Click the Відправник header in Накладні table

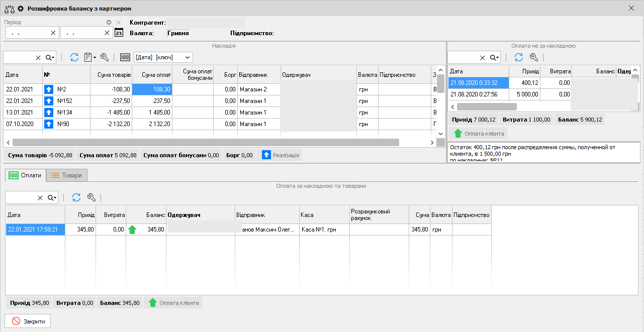[259, 75]
